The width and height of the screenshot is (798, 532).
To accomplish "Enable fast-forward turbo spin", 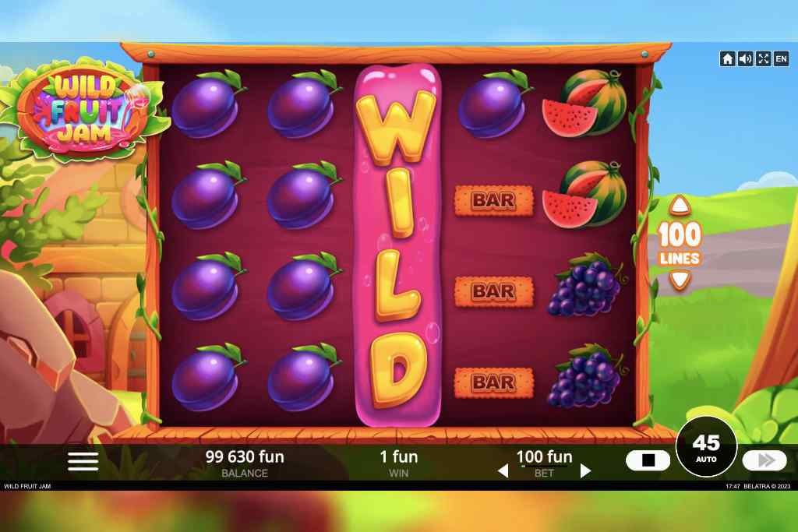I will [x=764, y=460].
